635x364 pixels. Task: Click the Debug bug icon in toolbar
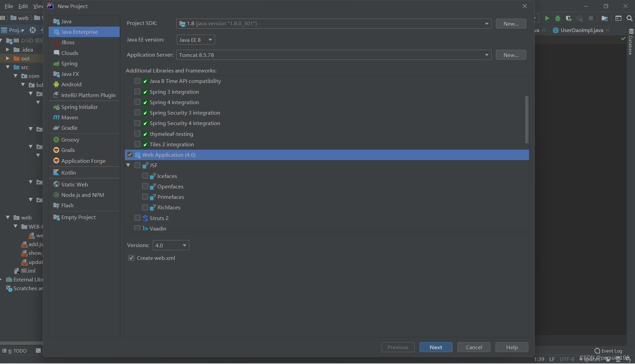pos(558,18)
